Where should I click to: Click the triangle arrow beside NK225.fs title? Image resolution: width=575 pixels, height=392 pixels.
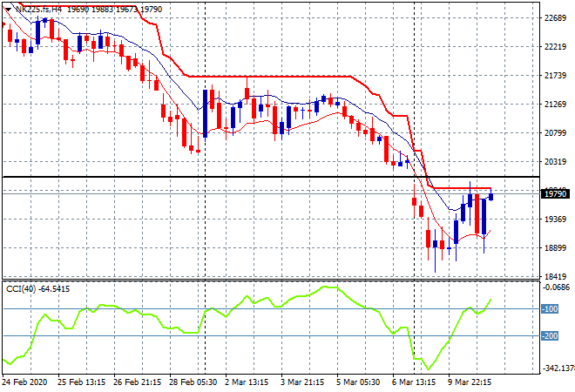click(10, 9)
